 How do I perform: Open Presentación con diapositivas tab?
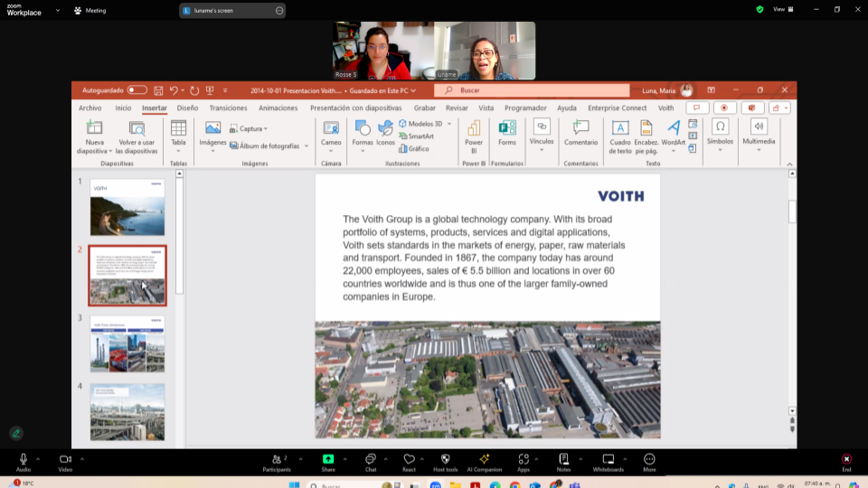tap(356, 108)
